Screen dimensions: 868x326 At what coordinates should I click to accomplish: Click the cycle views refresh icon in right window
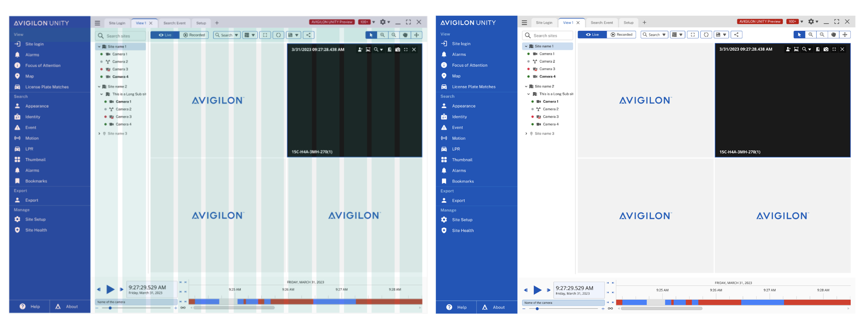706,35
